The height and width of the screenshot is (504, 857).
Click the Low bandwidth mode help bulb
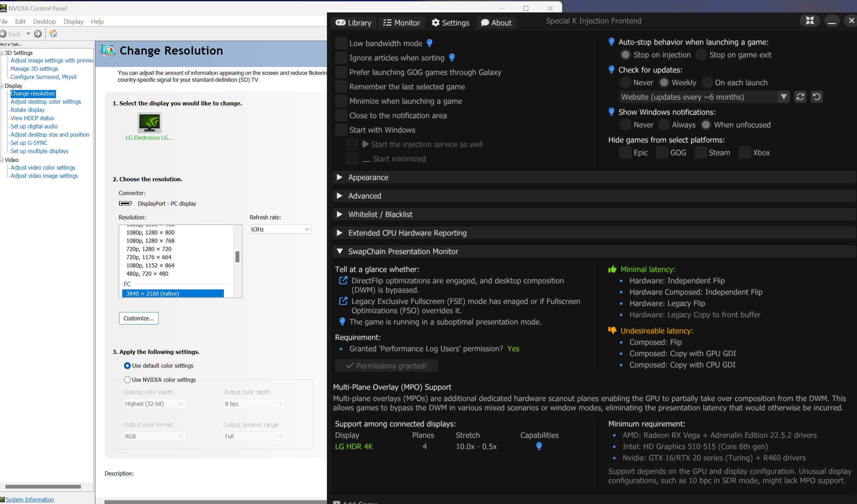point(430,43)
